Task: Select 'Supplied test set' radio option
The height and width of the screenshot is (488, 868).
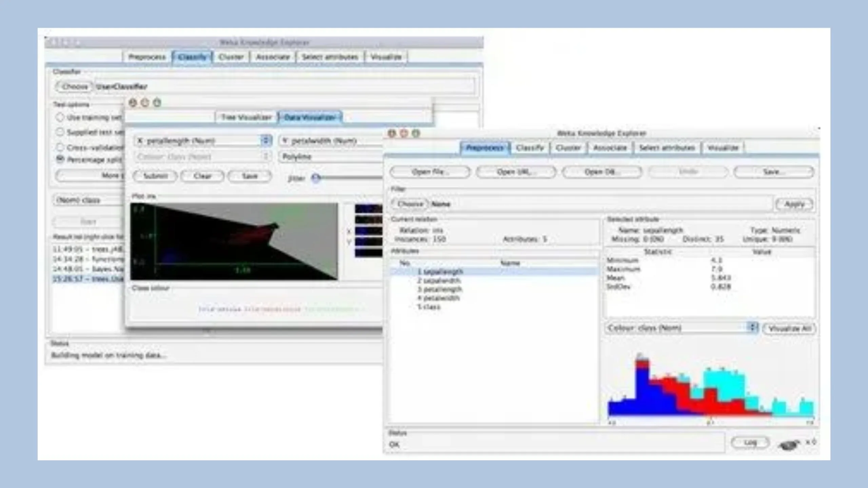Action: (x=60, y=132)
